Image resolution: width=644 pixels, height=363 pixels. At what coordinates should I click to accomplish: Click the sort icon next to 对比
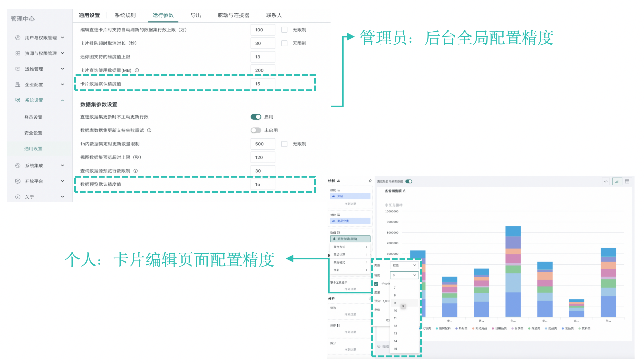(x=338, y=215)
